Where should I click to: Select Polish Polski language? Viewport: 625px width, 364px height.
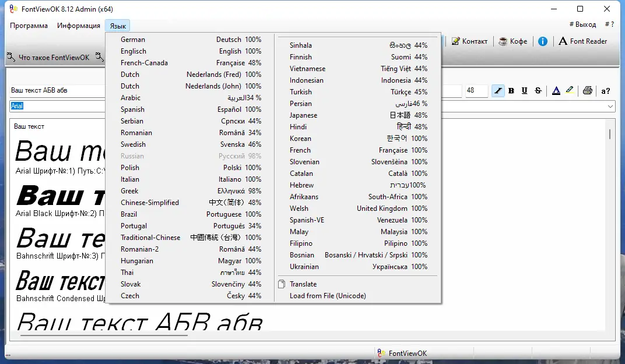pos(191,168)
